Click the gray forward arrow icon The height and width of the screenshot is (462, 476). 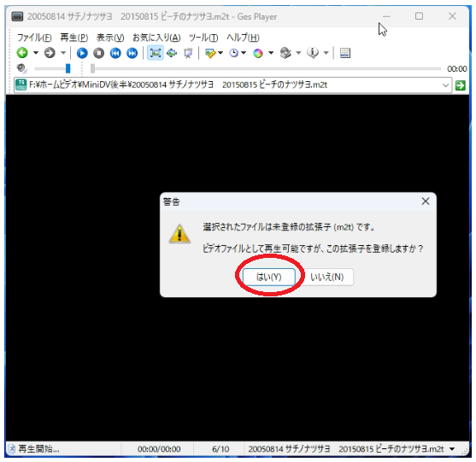pyautogui.click(x=50, y=53)
